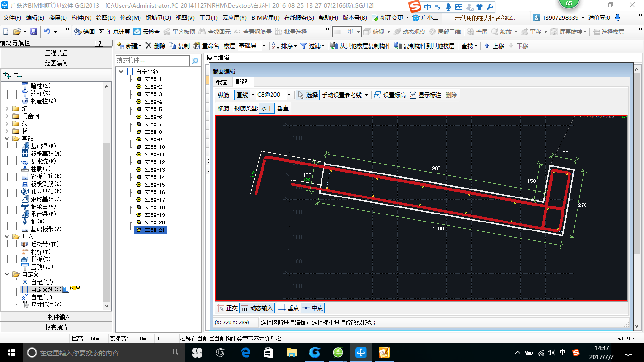Toggle 动态输入 dynamic input

[257, 308]
